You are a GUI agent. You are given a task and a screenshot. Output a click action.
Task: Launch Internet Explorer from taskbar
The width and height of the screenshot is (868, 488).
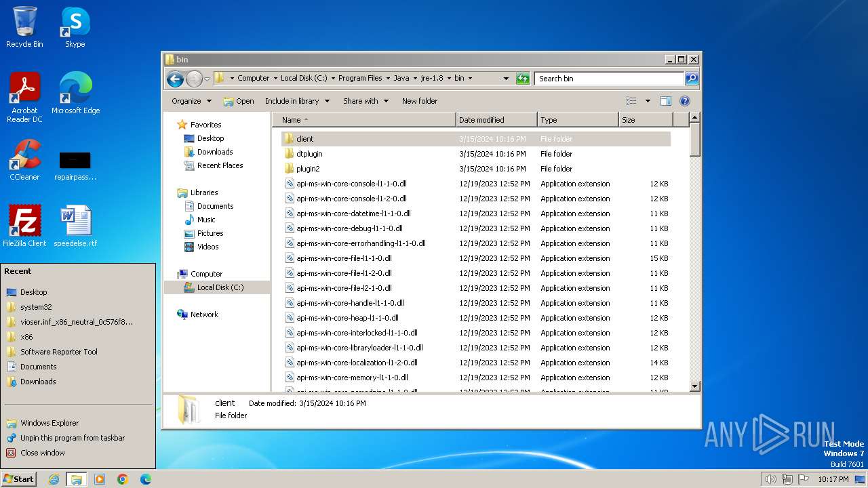(x=54, y=479)
